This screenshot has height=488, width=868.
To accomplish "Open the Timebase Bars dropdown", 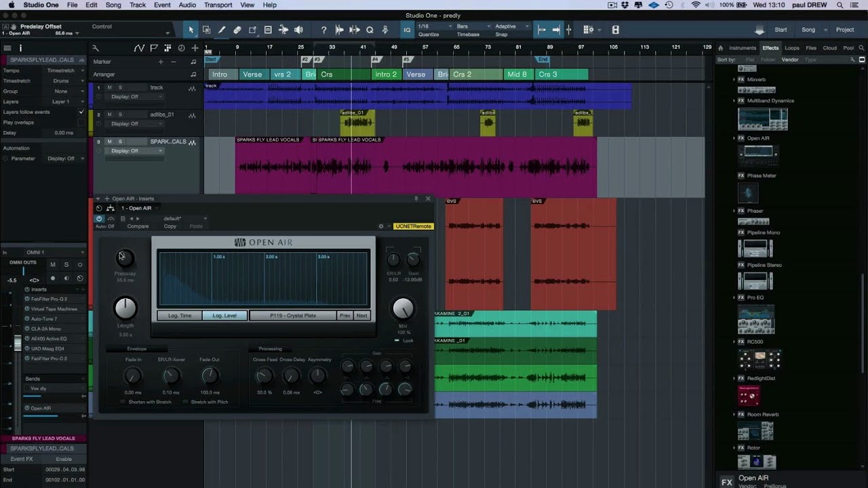I will click(x=472, y=26).
